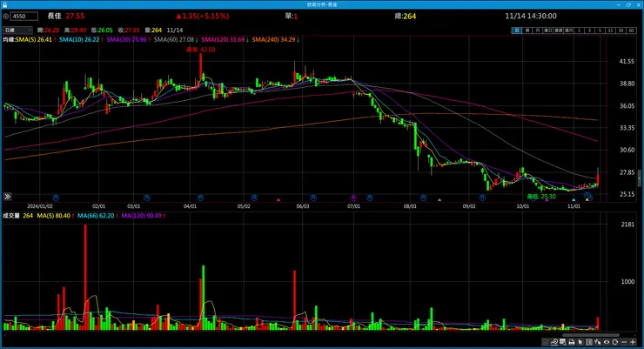Click the chart settings window icon
This screenshot has width=644, height=349.
pyautogui.click(x=563, y=342)
